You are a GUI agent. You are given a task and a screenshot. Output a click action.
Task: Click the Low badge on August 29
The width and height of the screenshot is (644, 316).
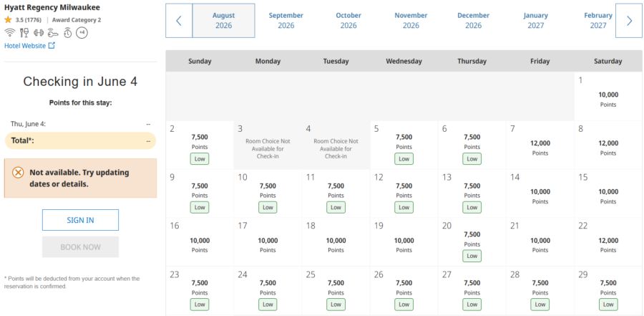coord(608,305)
